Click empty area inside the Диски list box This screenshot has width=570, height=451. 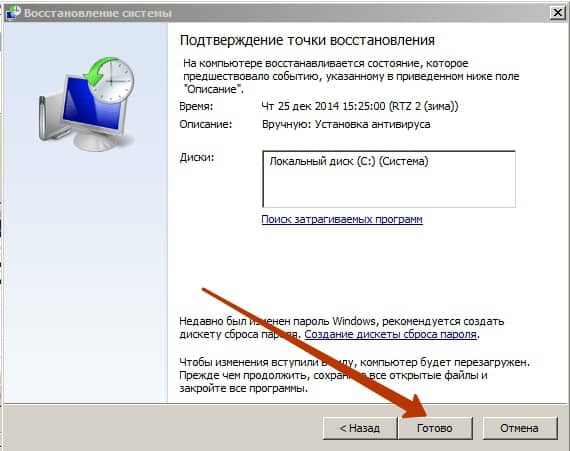click(389, 189)
